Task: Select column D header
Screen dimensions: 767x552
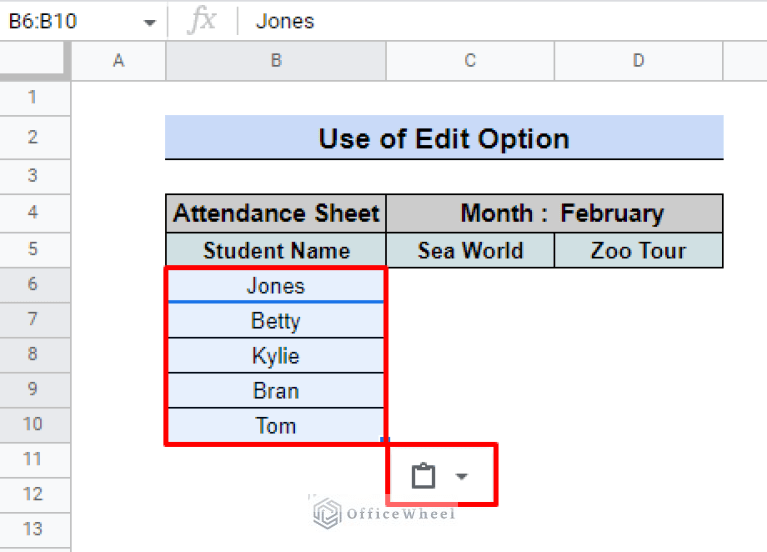Action: 638,61
